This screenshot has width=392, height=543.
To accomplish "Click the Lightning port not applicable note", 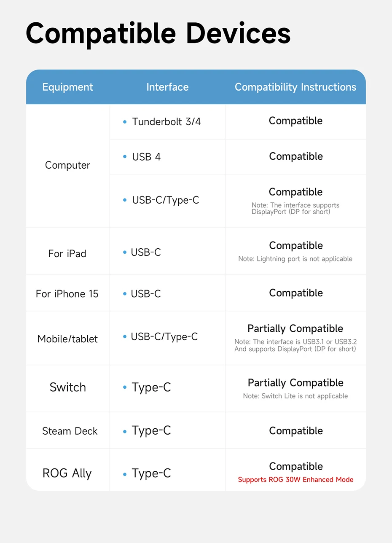I will pyautogui.click(x=295, y=259).
